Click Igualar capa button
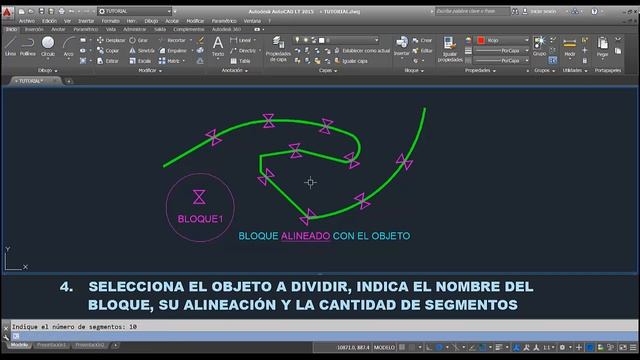The height and width of the screenshot is (360, 640). pos(351,61)
